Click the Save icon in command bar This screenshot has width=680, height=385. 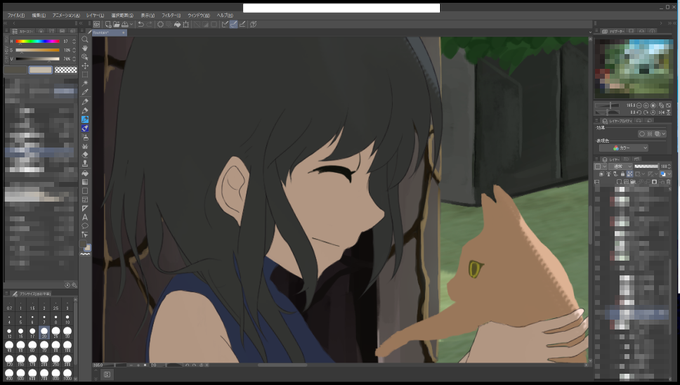(125, 24)
